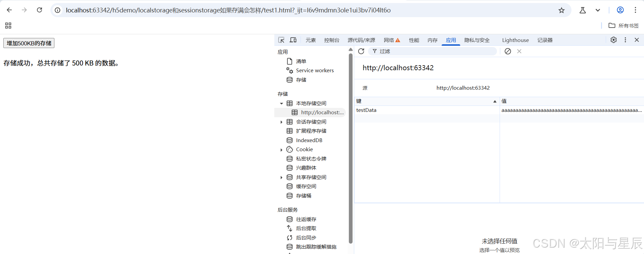Screen dimensions: 644x254
Task: Switch to the 网络 tab
Action: pyautogui.click(x=392, y=40)
